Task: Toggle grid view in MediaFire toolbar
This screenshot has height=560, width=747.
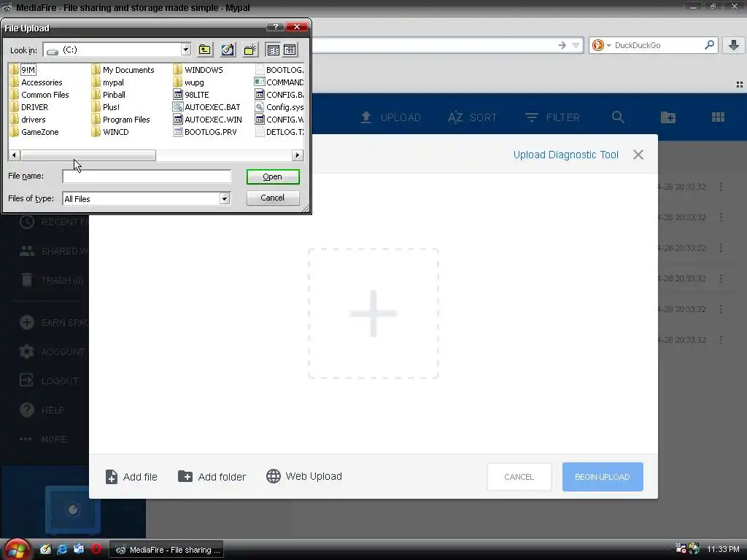Action: (718, 117)
